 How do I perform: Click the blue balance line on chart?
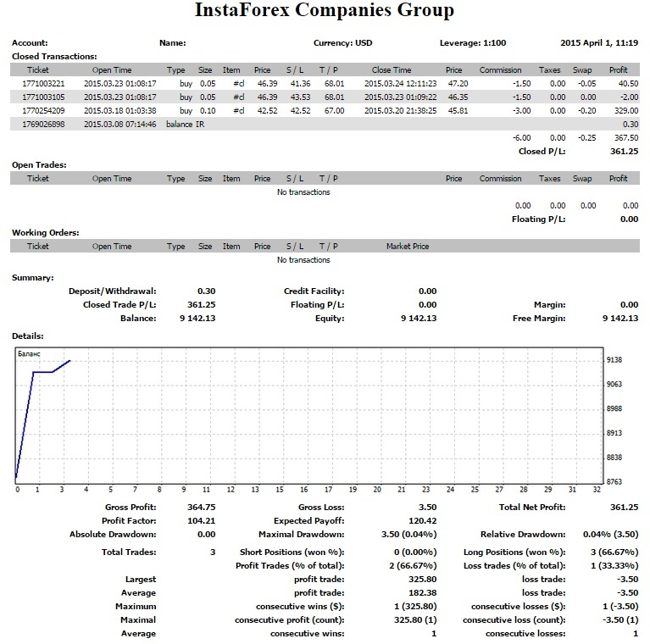click(42, 372)
